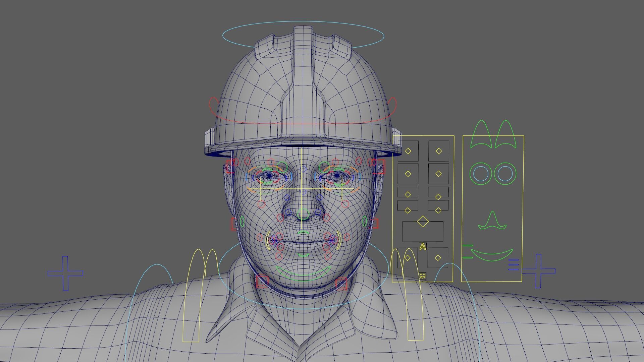Image resolution: width=644 pixels, height=362 pixels.
Task: Click bottom-right diamond beside the A control
Action: pyautogui.click(x=438, y=258)
